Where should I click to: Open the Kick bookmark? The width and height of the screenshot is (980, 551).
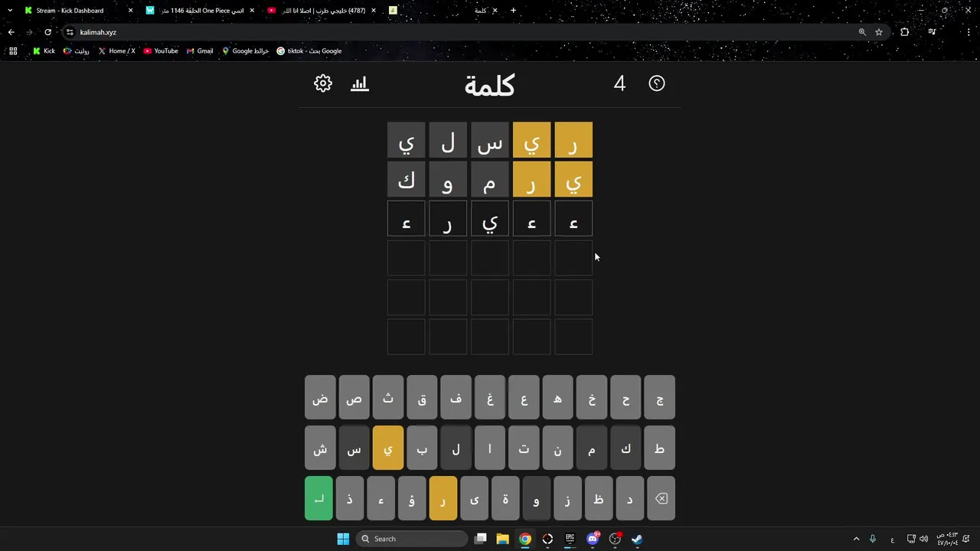click(x=44, y=51)
